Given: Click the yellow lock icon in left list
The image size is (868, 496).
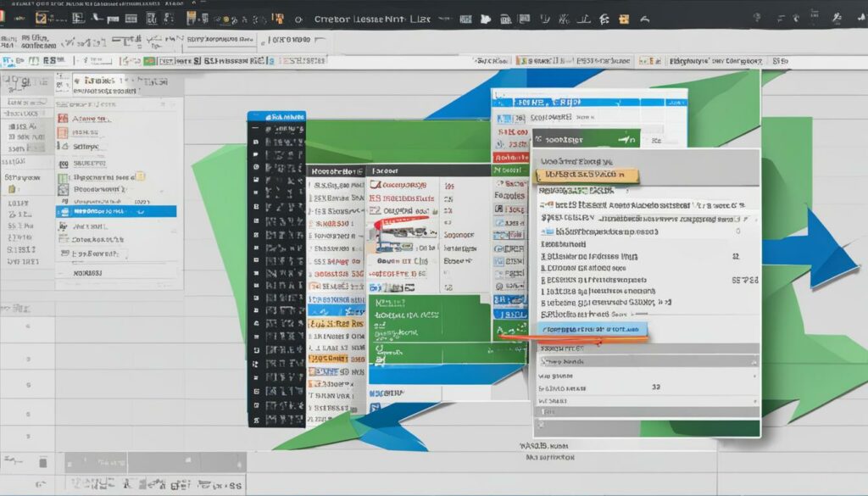Looking at the screenshot, I should [x=141, y=176].
